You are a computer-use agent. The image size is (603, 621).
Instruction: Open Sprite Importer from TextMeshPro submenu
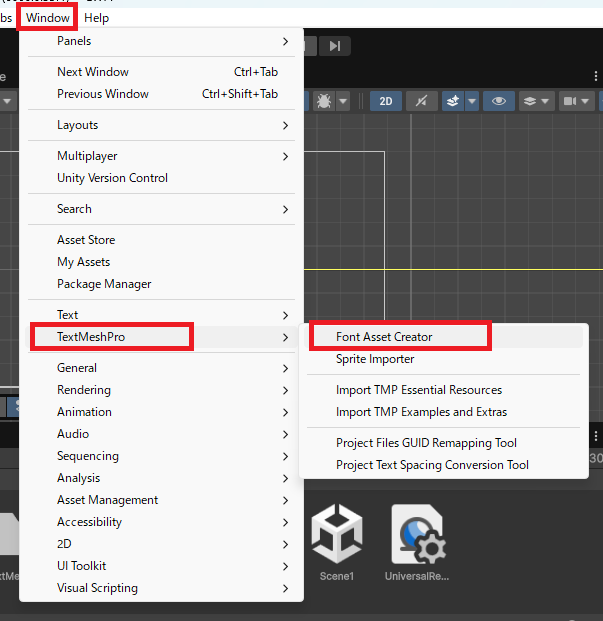(443, 359)
